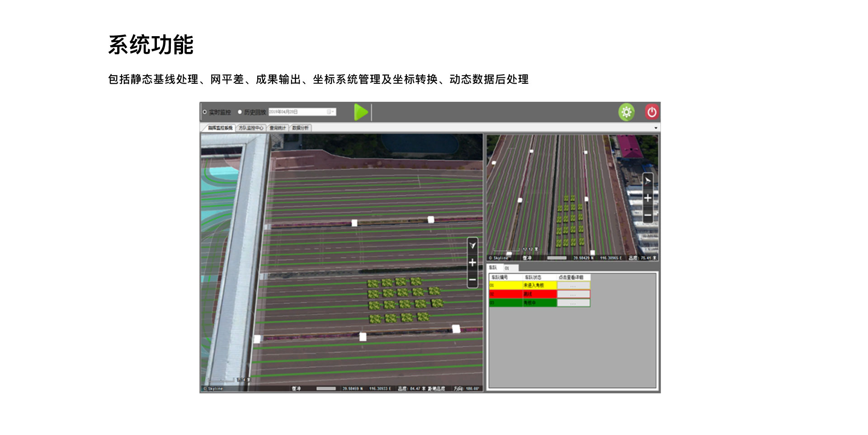Expand the tab overflow arrow at far right
868x435 pixels.
coord(656,128)
